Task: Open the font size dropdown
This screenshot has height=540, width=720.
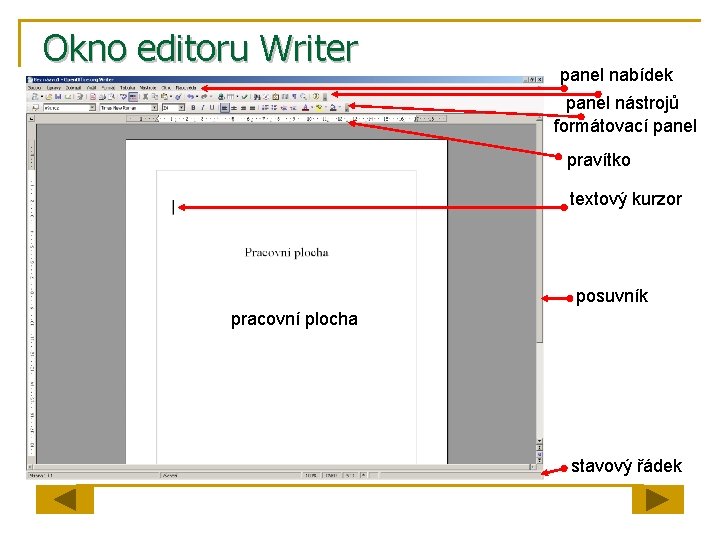Action: (x=181, y=107)
